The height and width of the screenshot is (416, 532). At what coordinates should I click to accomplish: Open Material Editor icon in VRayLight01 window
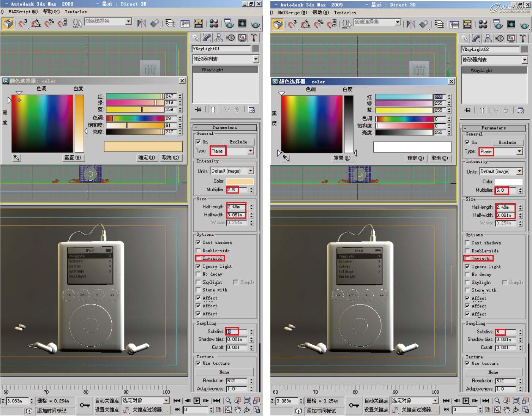click(x=214, y=24)
